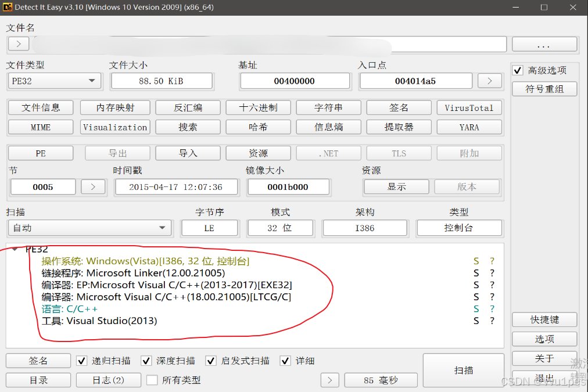This screenshot has height=392, width=588.
Task: Click the Detect It Easy title bar icon
Action: tap(8, 7)
